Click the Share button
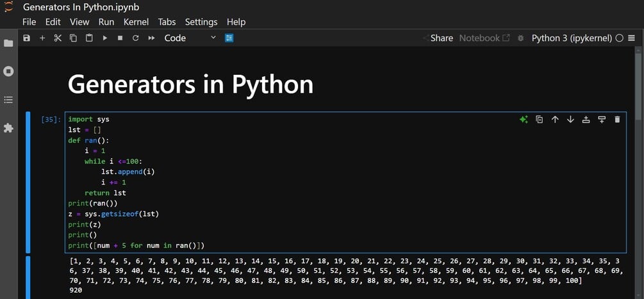Viewport: 644px width, 299px height. click(438, 38)
